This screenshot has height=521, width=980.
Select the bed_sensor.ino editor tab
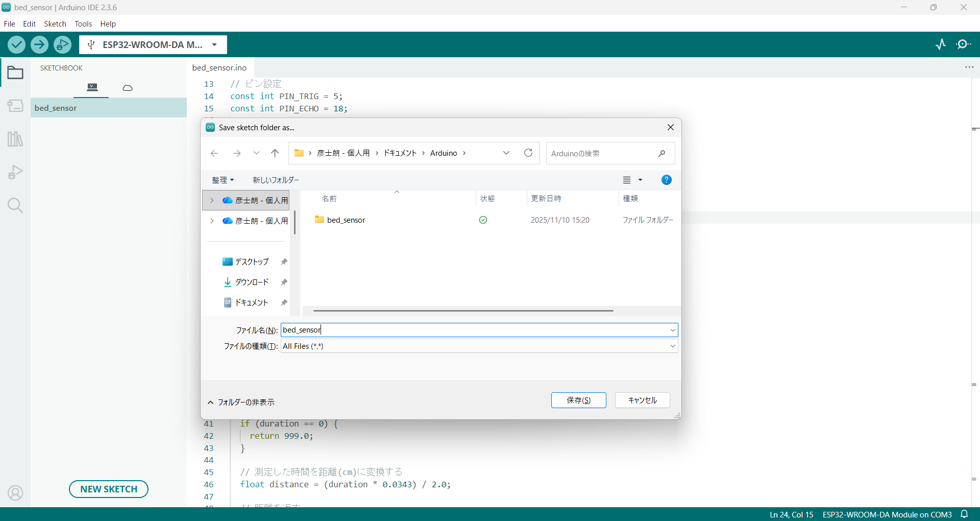point(219,67)
